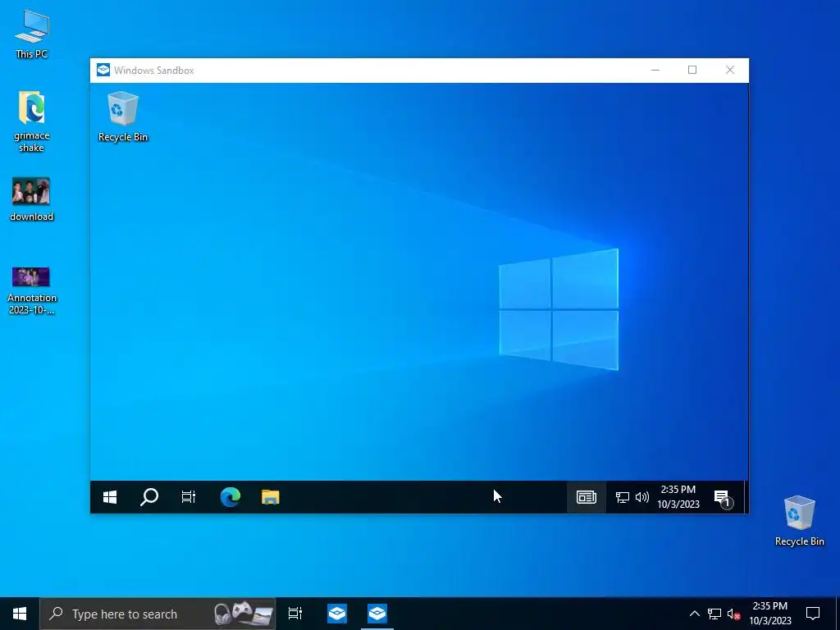Click the Windows Sandbox title bar icon
Viewport: 840px width, 630px height.
click(x=103, y=71)
